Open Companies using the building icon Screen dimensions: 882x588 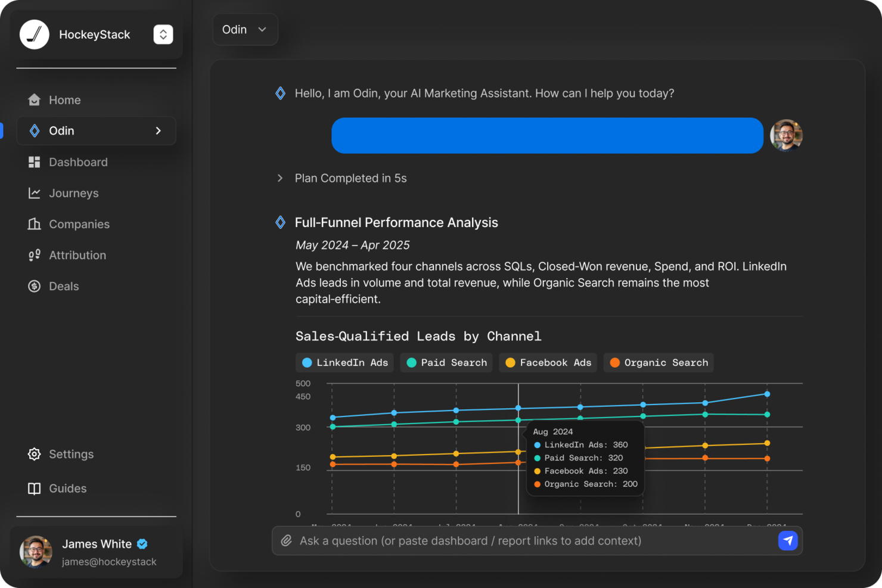34,224
